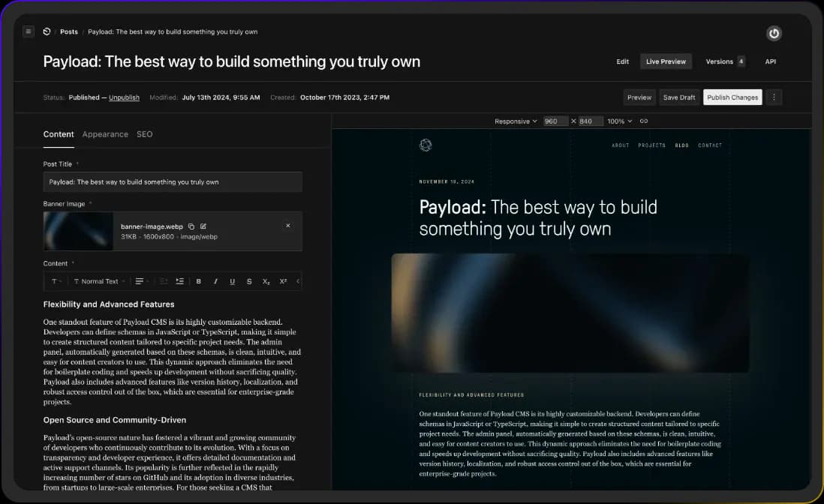The height and width of the screenshot is (504, 824).
Task: Click the Unpublish link
Action: [124, 97]
